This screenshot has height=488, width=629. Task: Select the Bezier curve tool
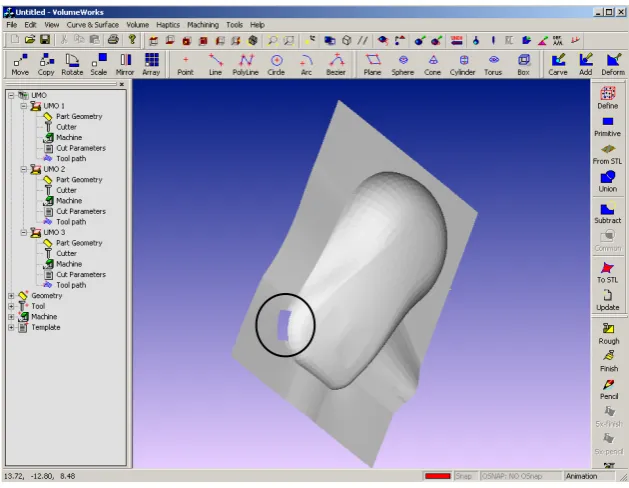(x=336, y=65)
